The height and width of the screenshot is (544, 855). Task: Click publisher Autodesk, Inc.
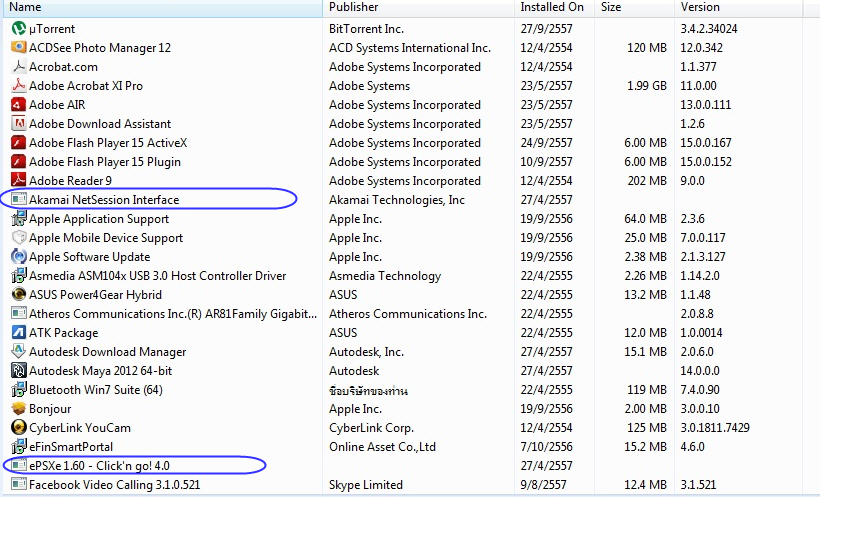pos(366,352)
